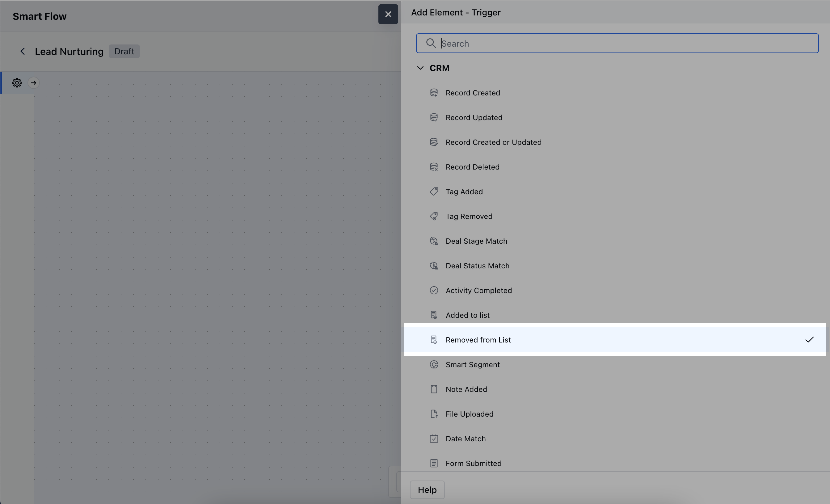Viewport: 830px width, 504px height.
Task: Click the Record Deleted database icon
Action: [x=434, y=167]
